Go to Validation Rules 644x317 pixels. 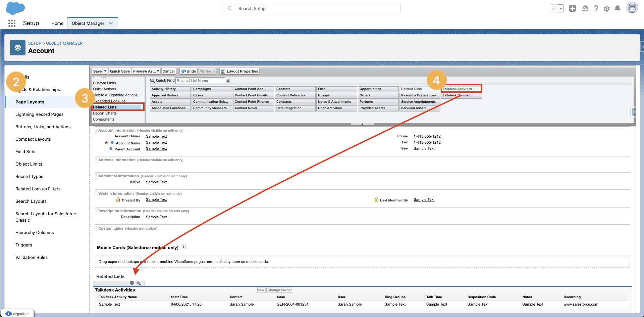tap(32, 258)
